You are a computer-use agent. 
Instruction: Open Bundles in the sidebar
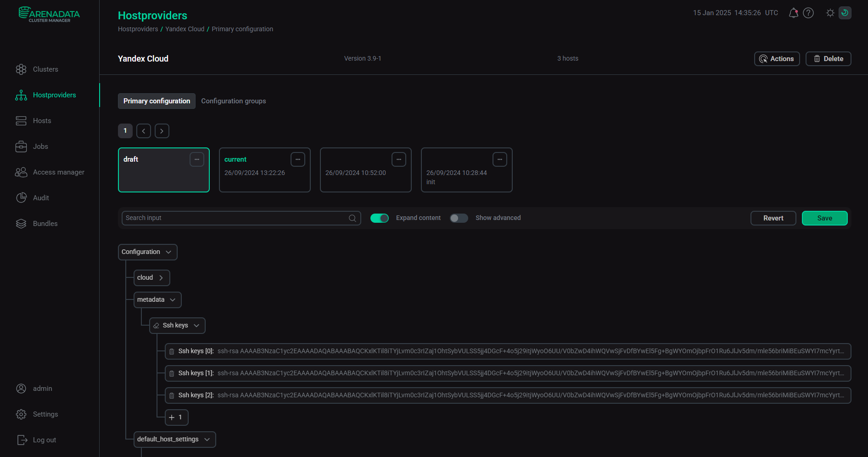coord(45,224)
